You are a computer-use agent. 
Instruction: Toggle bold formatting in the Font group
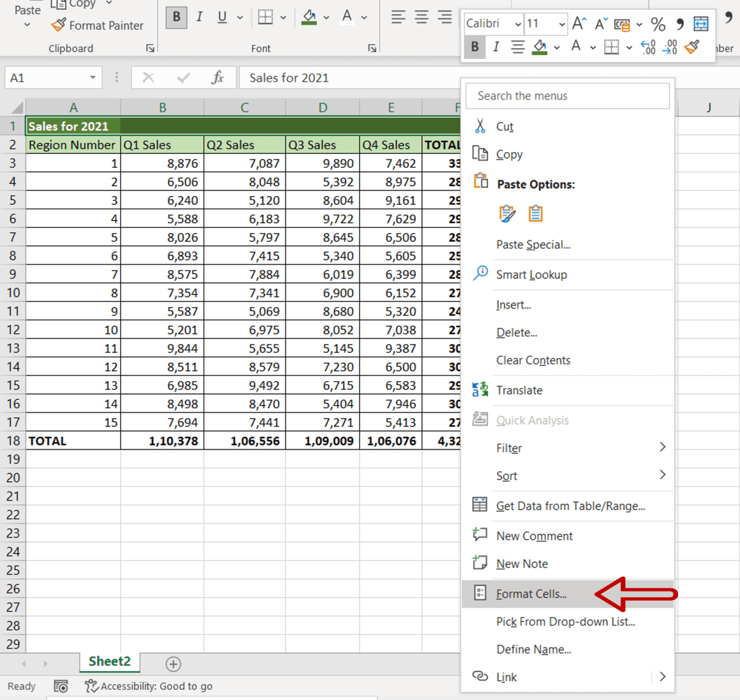[x=176, y=17]
